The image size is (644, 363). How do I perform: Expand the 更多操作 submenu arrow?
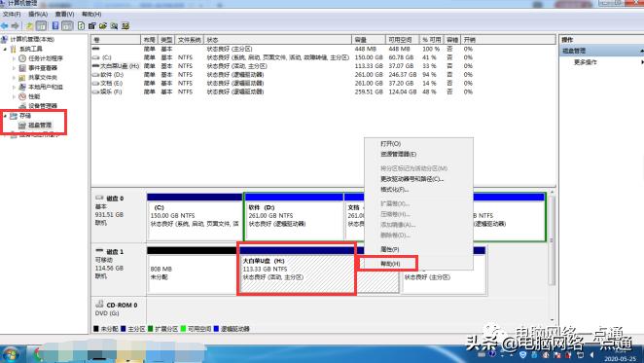click(642, 62)
